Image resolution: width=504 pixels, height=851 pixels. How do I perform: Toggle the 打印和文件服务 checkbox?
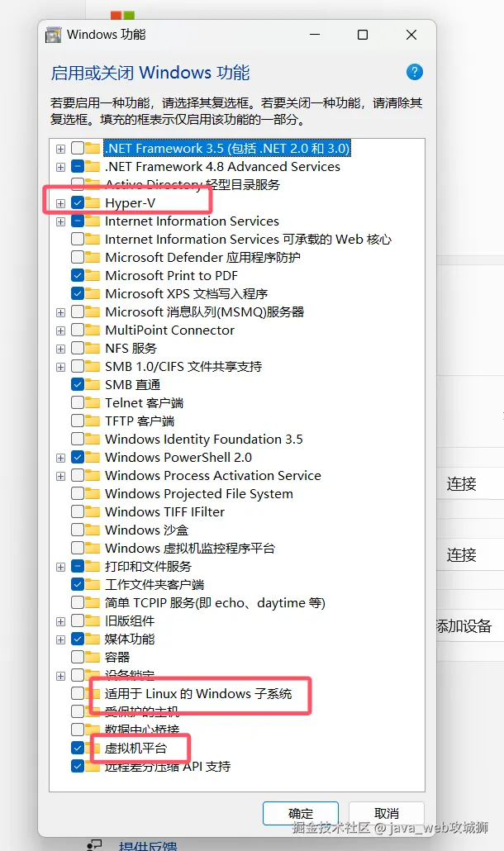(78, 566)
